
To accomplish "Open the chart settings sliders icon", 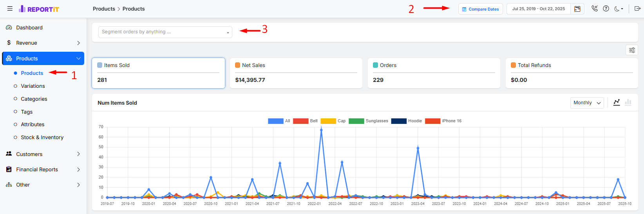I will [632, 50].
